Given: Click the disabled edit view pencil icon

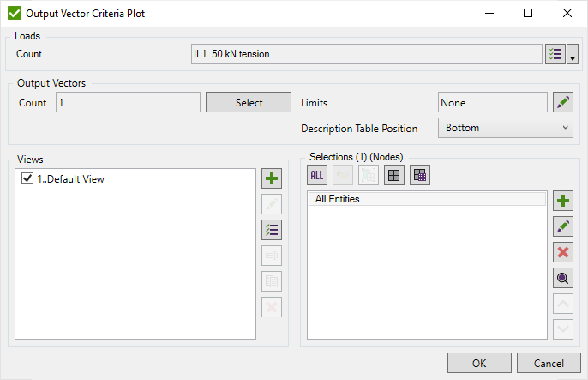Looking at the screenshot, I should point(272,204).
